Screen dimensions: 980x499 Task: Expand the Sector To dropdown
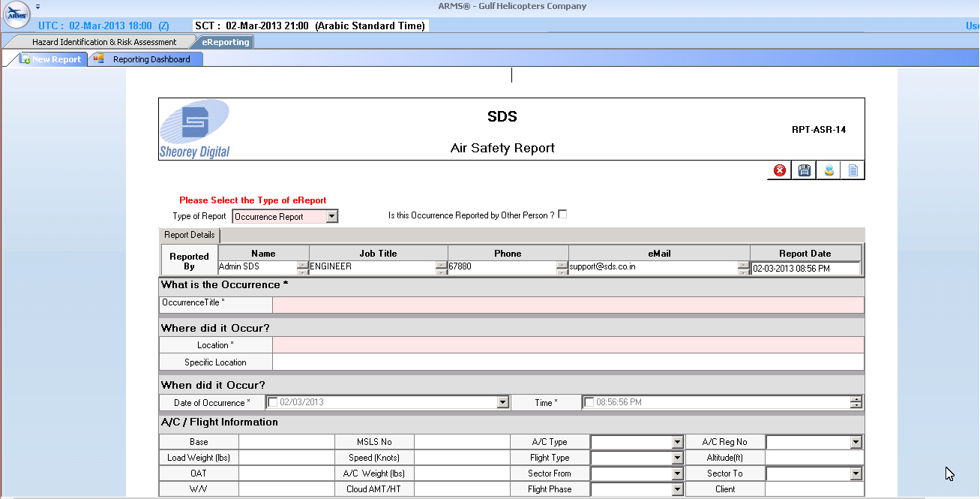(856, 474)
